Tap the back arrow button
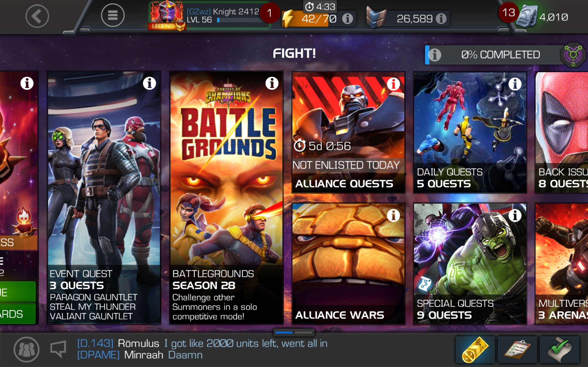 coord(37,16)
